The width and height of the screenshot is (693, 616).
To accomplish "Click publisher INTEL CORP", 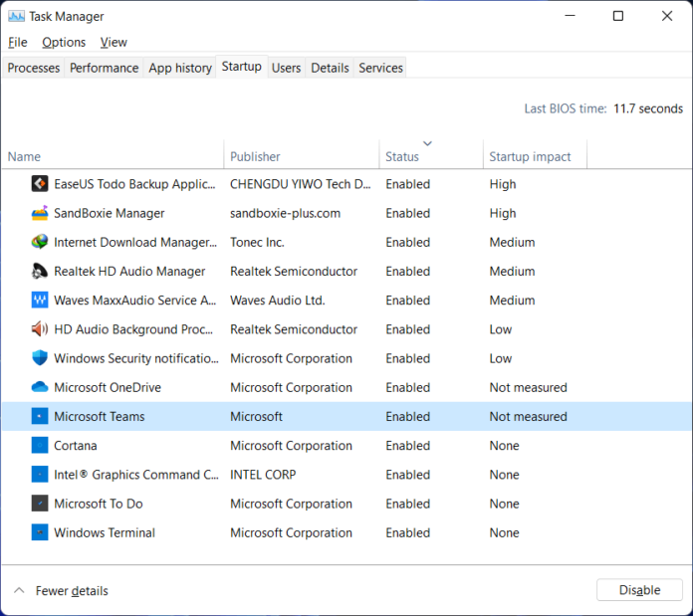I will click(263, 475).
